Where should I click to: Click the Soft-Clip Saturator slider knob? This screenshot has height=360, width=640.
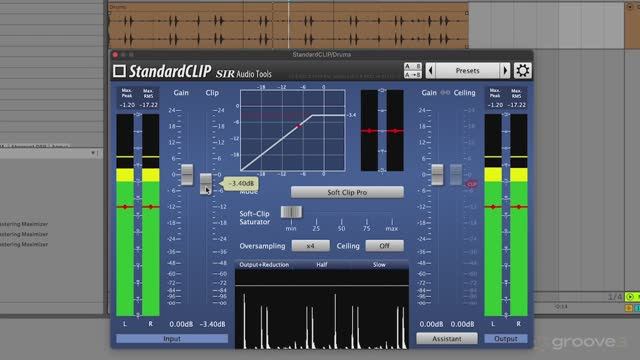click(x=291, y=212)
